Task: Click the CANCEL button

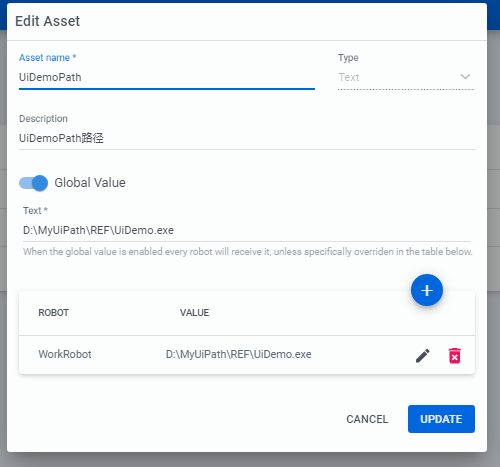Action: point(367,419)
